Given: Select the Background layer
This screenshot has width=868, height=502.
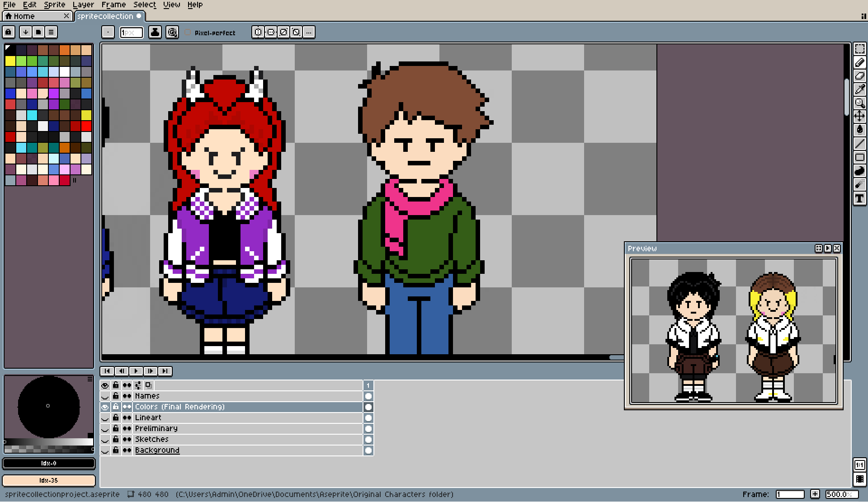Looking at the screenshot, I should click(157, 450).
